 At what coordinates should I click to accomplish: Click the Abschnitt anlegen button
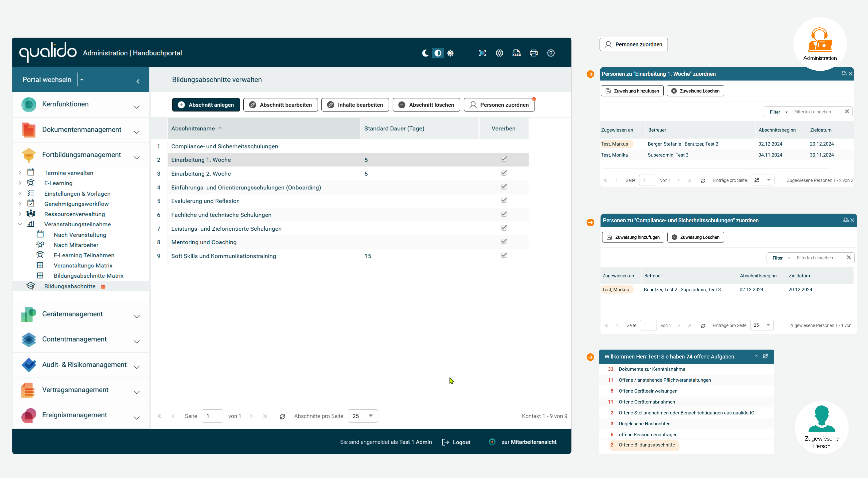coord(206,105)
